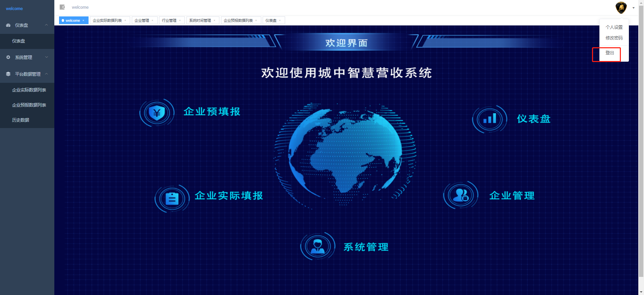Open the 企业预填报 label

212,112
